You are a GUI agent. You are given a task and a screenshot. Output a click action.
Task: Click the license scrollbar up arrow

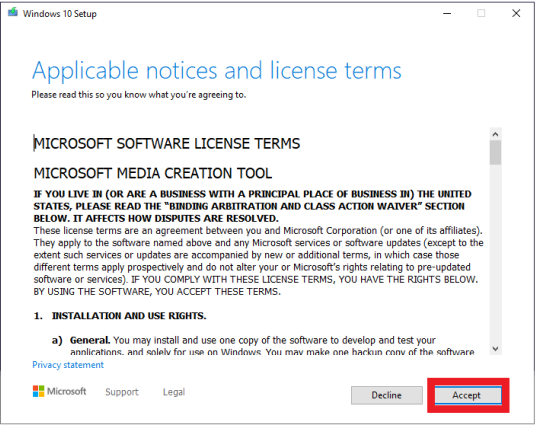click(495, 134)
